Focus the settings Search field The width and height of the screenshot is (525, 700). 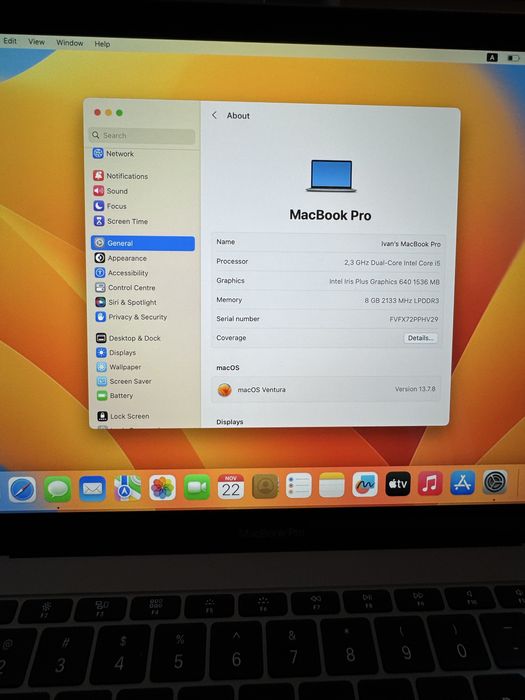(x=142, y=135)
